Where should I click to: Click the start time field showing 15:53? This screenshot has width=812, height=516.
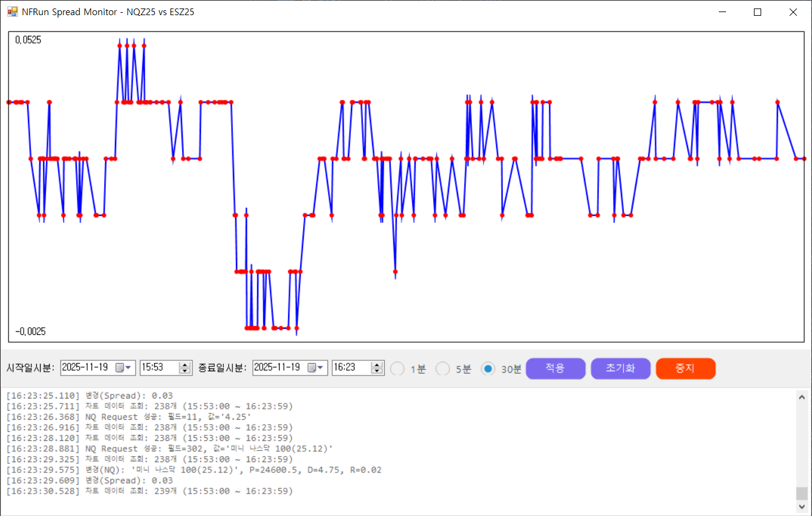(x=157, y=368)
